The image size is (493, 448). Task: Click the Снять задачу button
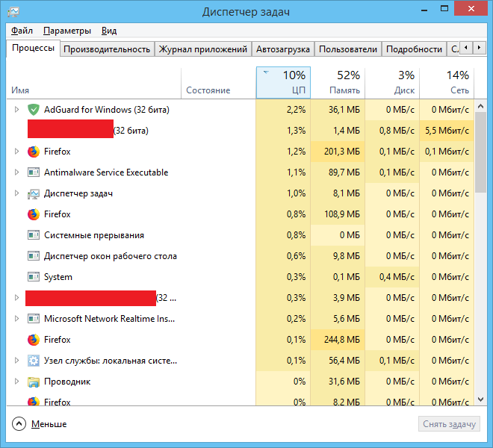tap(449, 424)
